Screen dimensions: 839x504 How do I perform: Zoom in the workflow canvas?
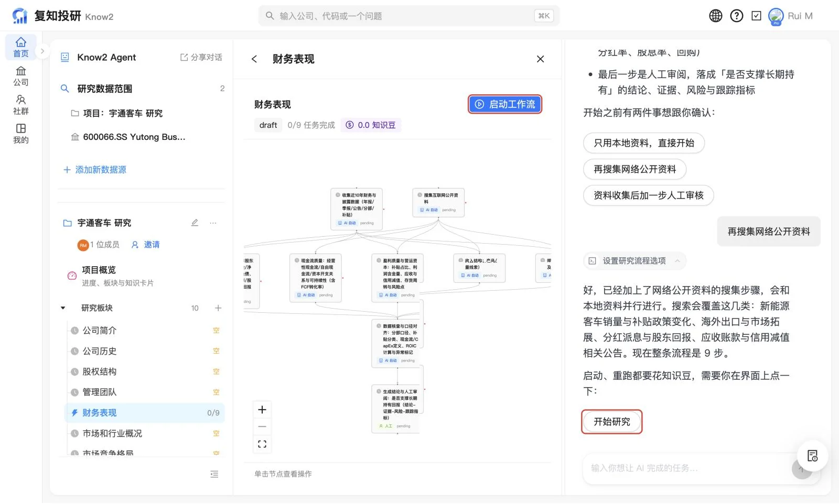262,410
